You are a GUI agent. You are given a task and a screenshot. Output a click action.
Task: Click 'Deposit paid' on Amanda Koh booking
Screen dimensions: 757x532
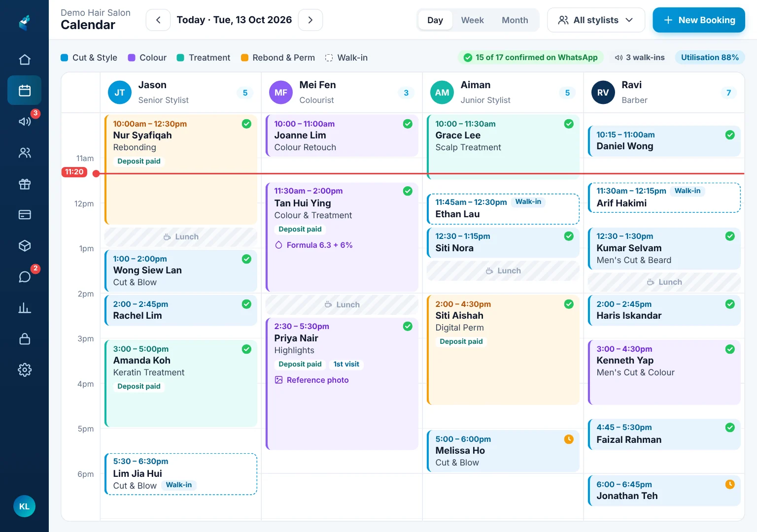point(139,386)
